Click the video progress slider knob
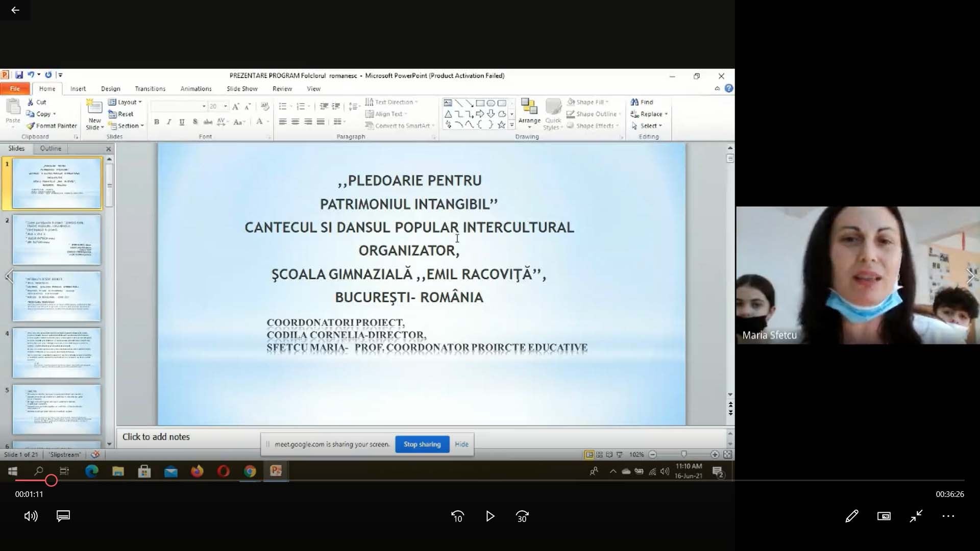 pos(51,480)
